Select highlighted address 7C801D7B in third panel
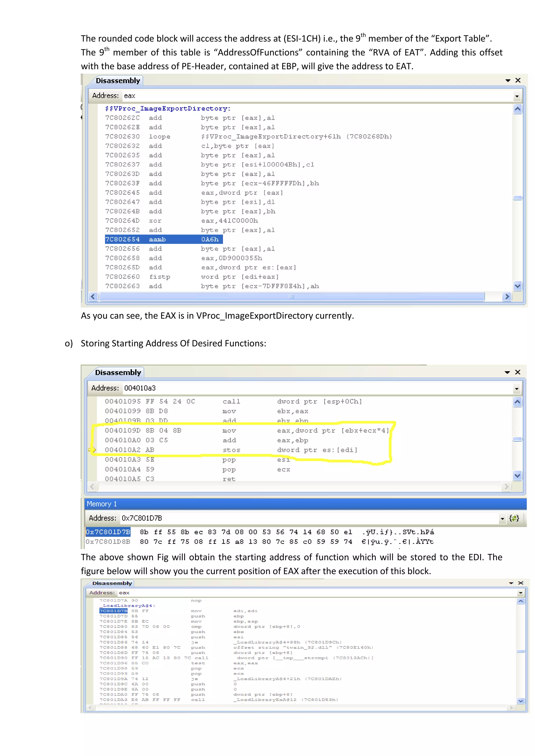The height and width of the screenshot is (756, 535). click(x=113, y=611)
